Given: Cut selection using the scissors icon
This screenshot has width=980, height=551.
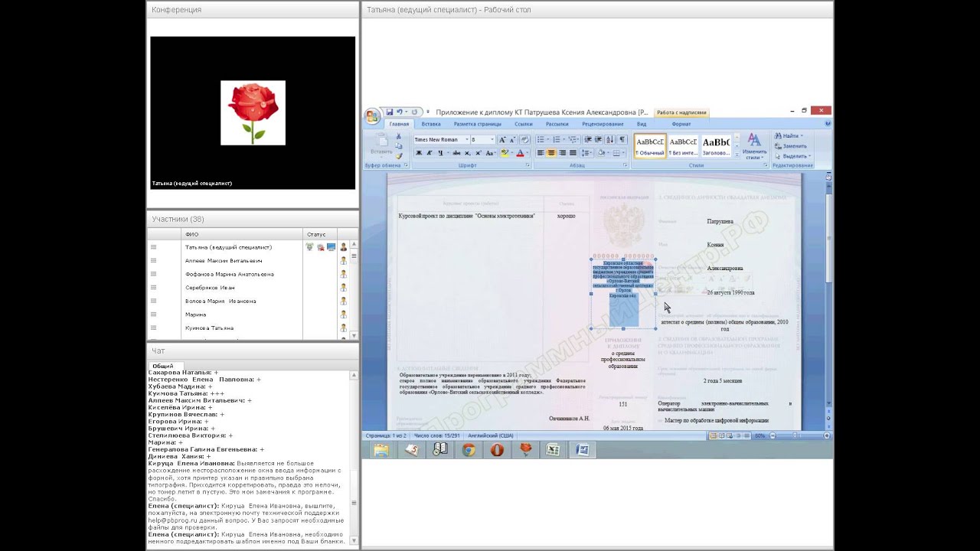Looking at the screenshot, I should tap(398, 136).
